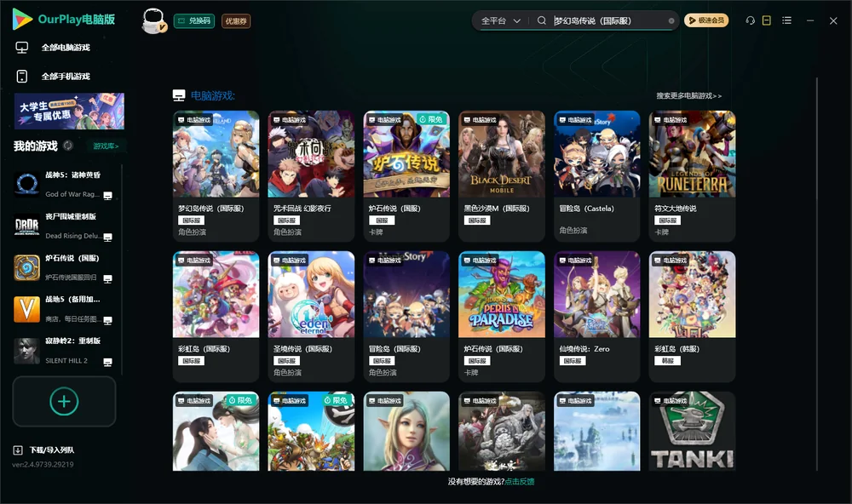Viewport: 852px width, 504px height.
Task: Click the 优惠券 coupon button
Action: point(236,21)
